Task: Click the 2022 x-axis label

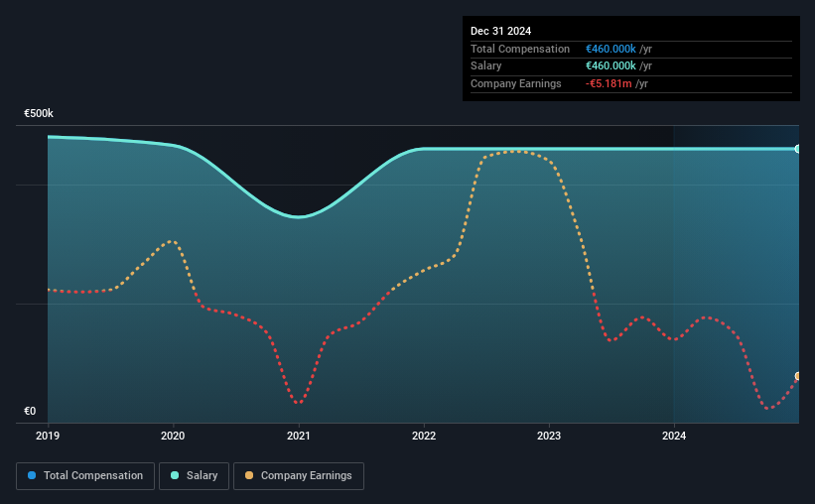Action: point(424,436)
